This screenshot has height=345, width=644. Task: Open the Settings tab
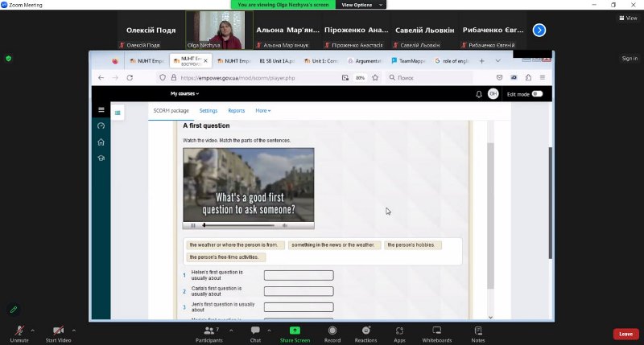pyautogui.click(x=208, y=111)
